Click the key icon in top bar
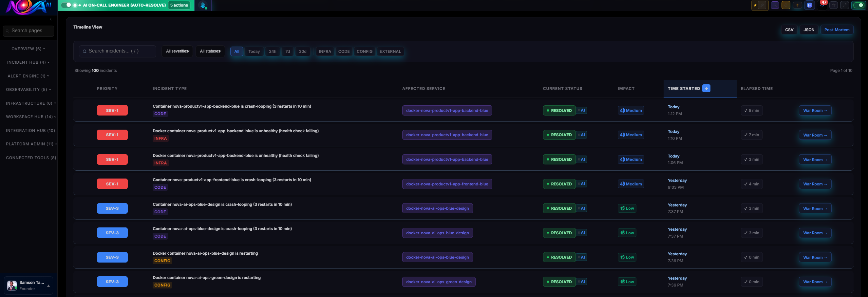This screenshot has height=297, width=868. pyautogui.click(x=762, y=5)
